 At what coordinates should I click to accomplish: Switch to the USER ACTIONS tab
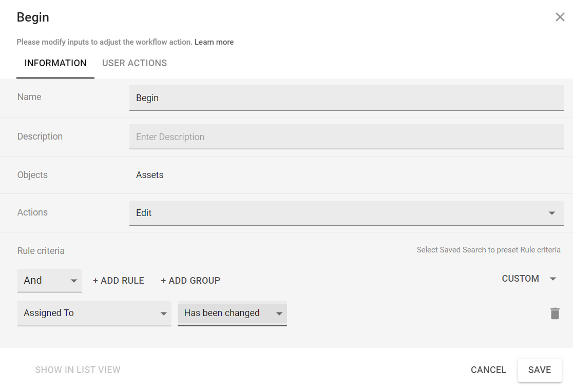pyautogui.click(x=135, y=63)
